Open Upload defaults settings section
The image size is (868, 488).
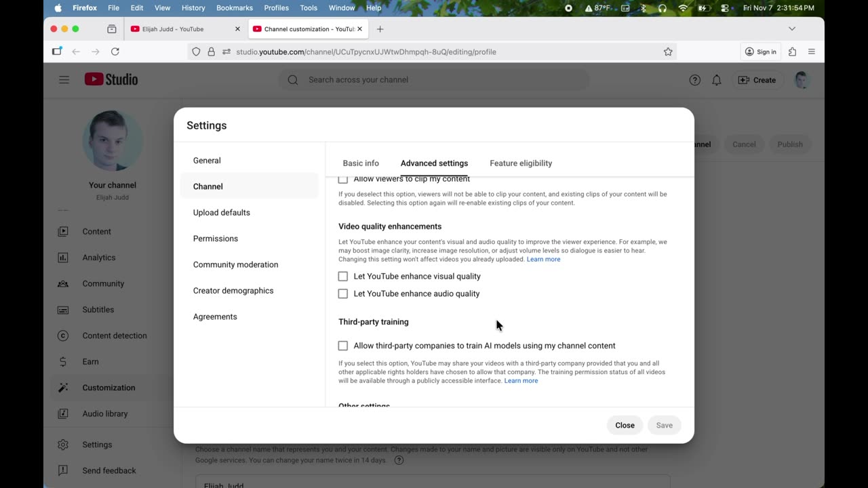click(x=250, y=213)
